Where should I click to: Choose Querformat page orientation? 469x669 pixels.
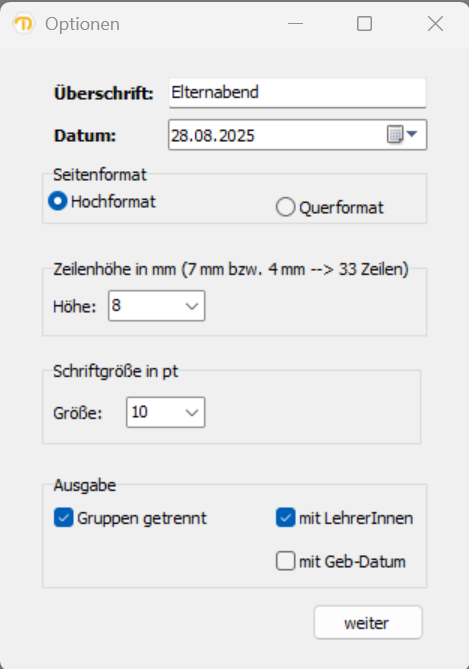click(x=285, y=207)
